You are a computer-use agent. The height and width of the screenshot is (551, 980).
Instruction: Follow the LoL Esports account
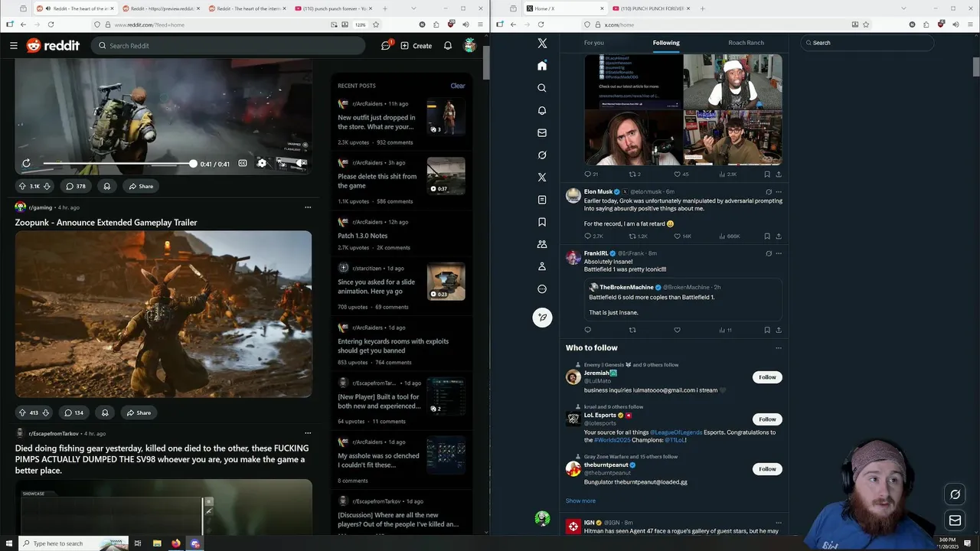point(767,419)
